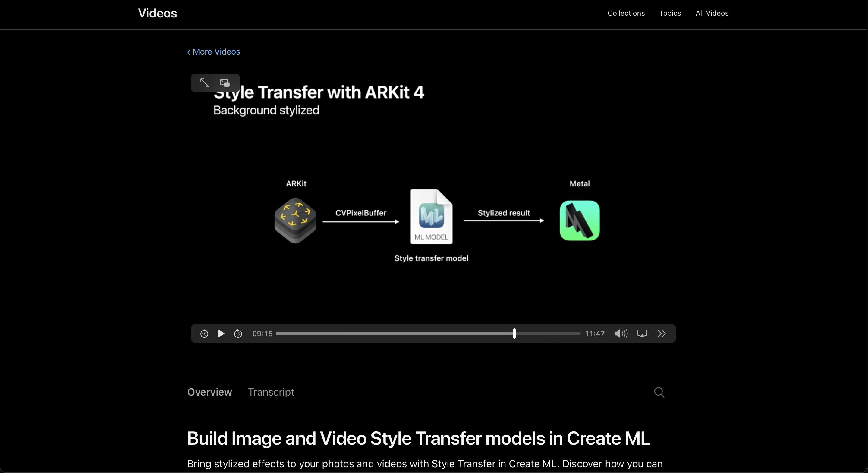Open playback speed chevrons menu
This screenshot has width=868, height=473.
click(662, 334)
